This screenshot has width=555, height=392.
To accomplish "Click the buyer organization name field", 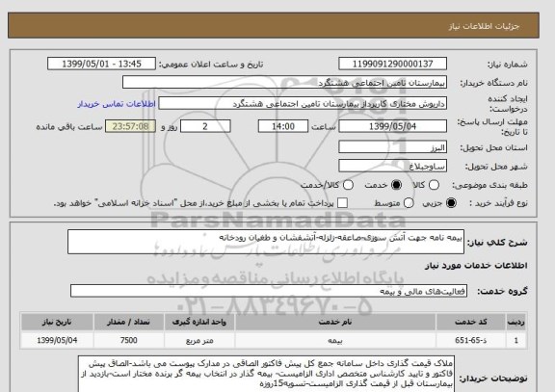I will (284, 83).
